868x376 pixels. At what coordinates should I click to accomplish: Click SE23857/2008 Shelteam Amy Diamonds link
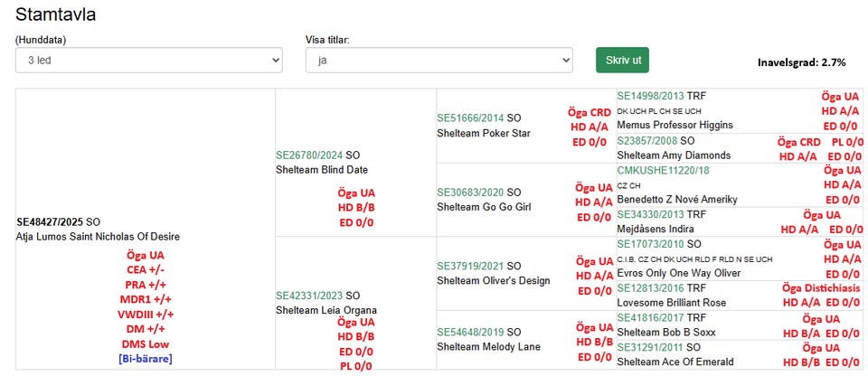click(647, 141)
